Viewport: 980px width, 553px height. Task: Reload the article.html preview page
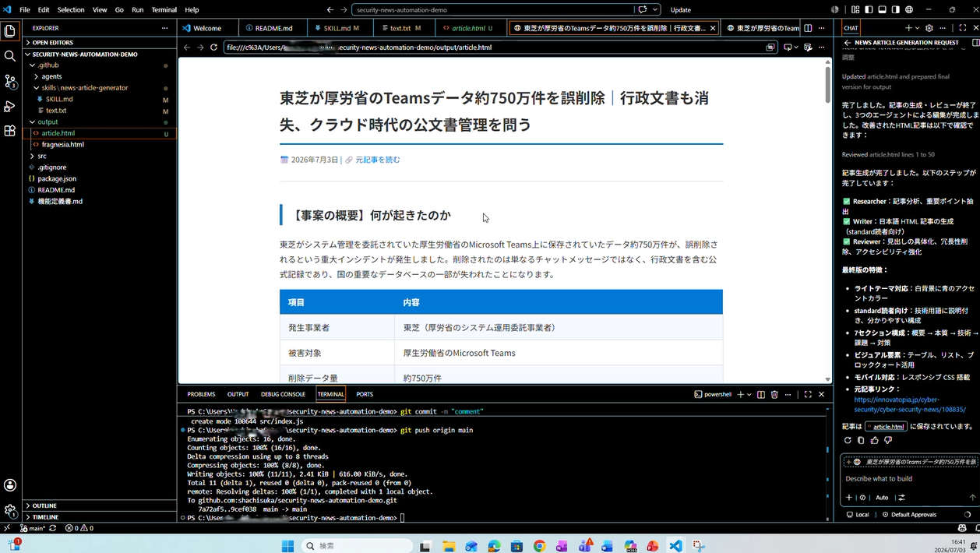coord(213,48)
